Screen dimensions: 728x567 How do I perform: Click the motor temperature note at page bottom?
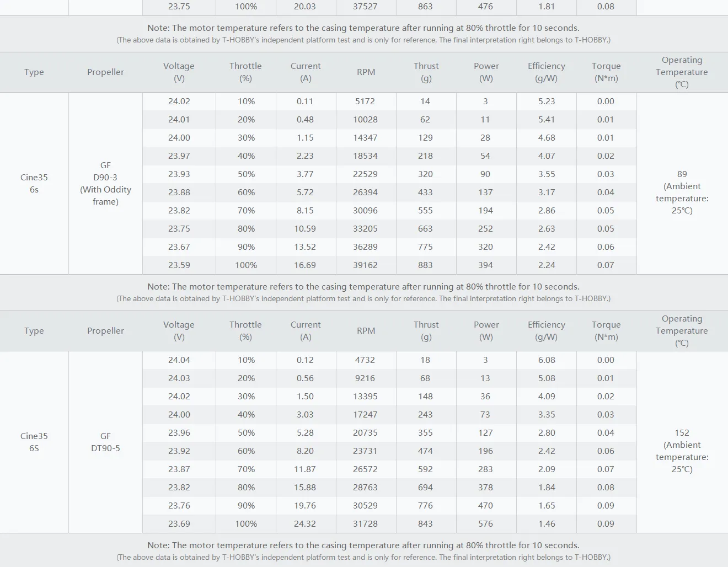click(x=363, y=545)
